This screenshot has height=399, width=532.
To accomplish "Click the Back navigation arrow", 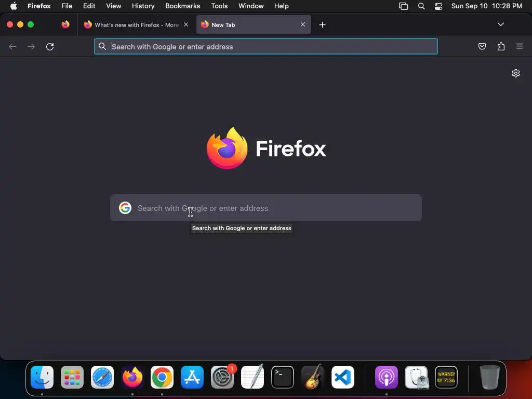I will pos(12,46).
